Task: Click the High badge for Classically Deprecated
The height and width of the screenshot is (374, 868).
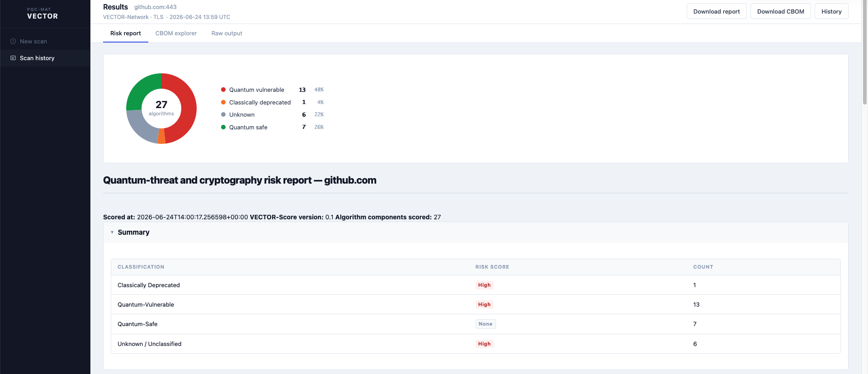Action: 484,285
